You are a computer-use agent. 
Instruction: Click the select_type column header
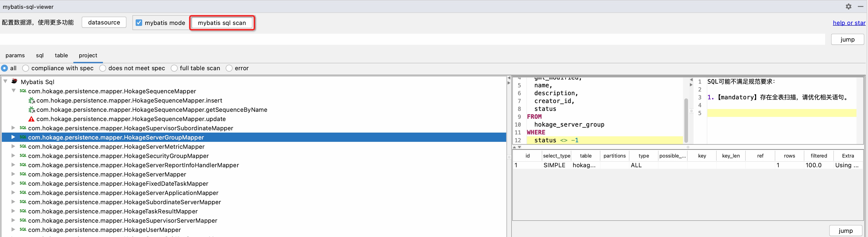click(x=557, y=156)
